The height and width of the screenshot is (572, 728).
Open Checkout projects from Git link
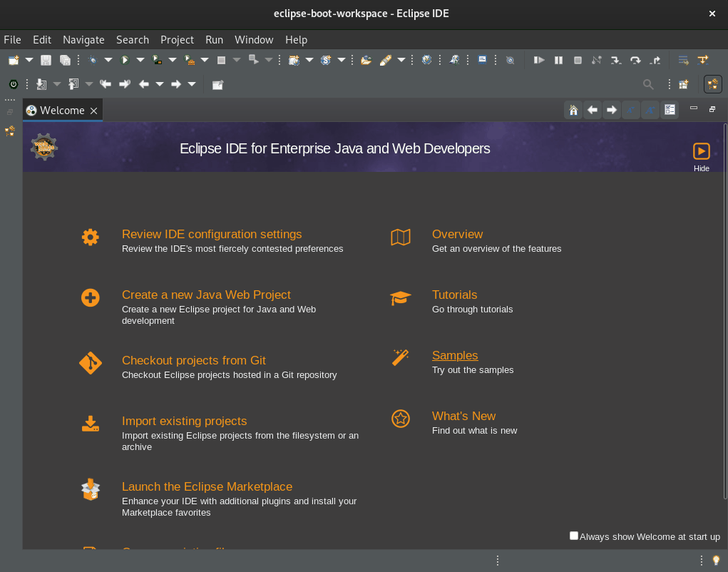pos(194,360)
